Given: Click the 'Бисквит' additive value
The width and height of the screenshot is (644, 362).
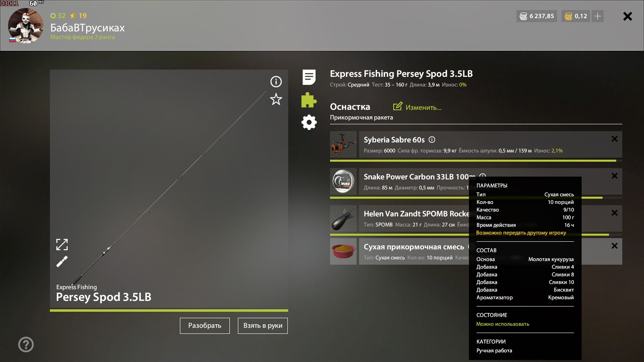Looking at the screenshot, I should 563,290.
